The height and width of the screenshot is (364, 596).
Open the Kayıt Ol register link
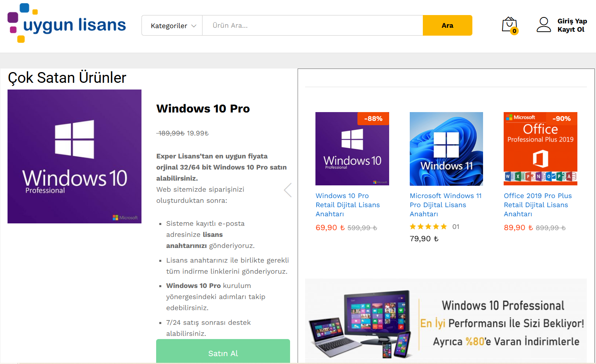571,29
